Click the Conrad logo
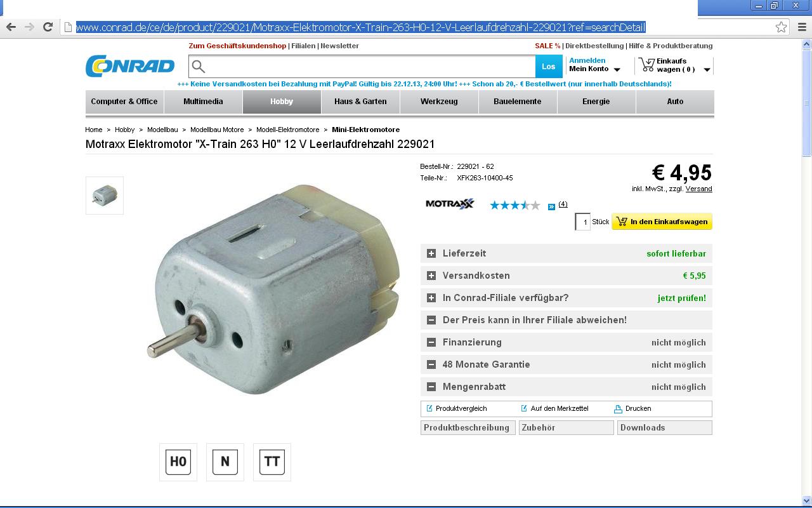 [130, 66]
